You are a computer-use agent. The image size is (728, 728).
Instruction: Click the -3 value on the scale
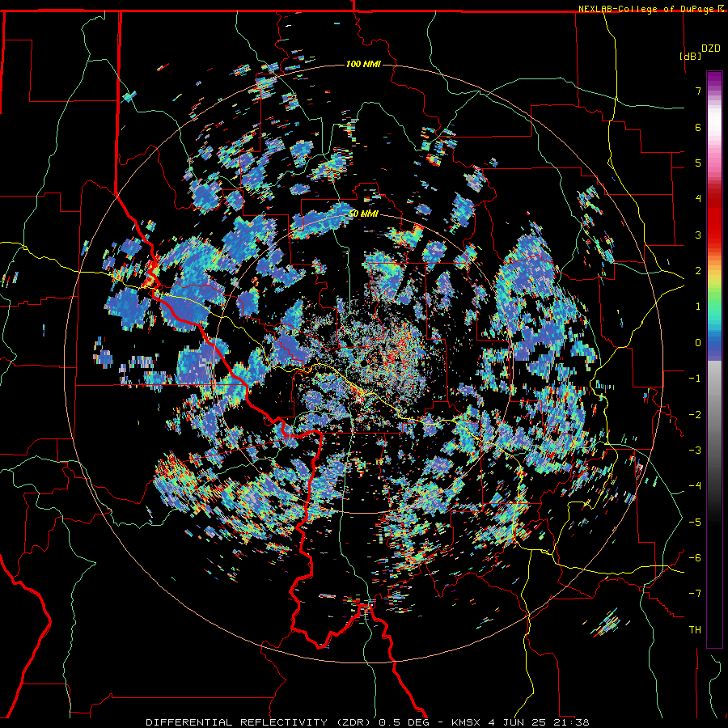(x=695, y=451)
